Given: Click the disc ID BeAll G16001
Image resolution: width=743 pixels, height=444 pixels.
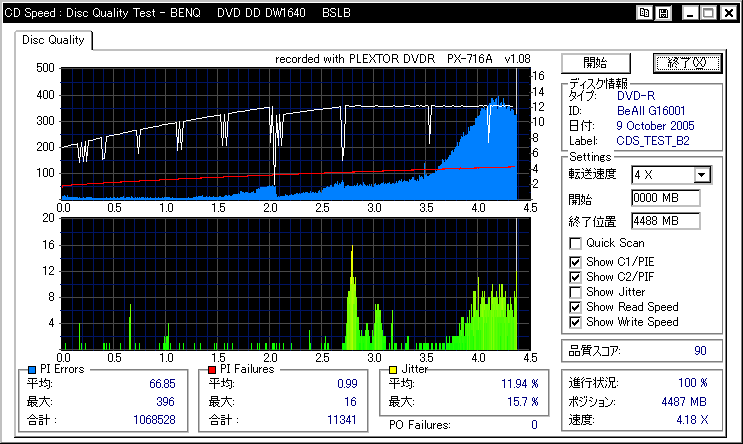Looking at the screenshot, I should click(x=651, y=111).
